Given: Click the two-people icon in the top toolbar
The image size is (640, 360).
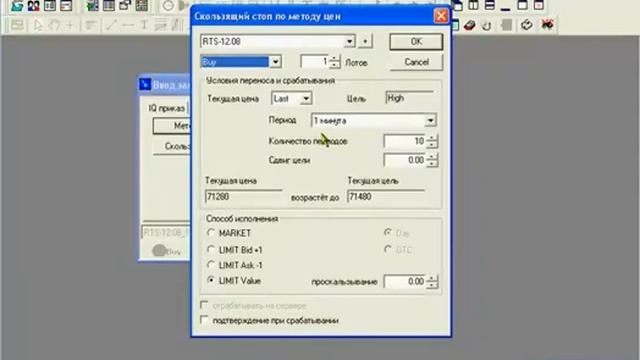Looking at the screenshot, I should (33, 6).
